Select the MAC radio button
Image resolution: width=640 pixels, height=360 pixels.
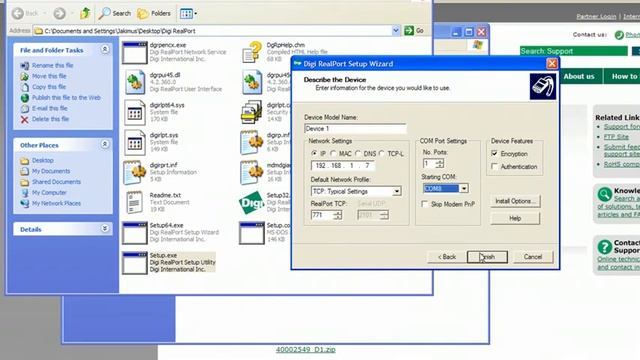[x=333, y=153]
